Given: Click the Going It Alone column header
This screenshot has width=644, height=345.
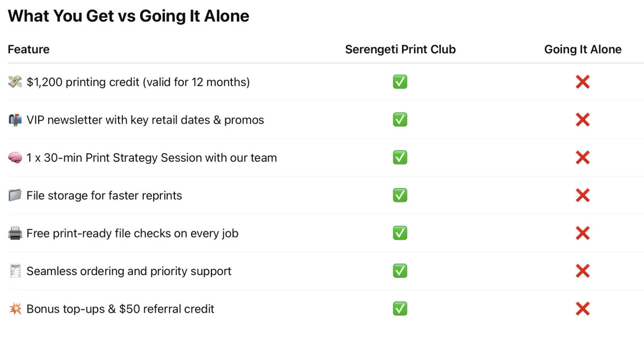Looking at the screenshot, I should [583, 49].
